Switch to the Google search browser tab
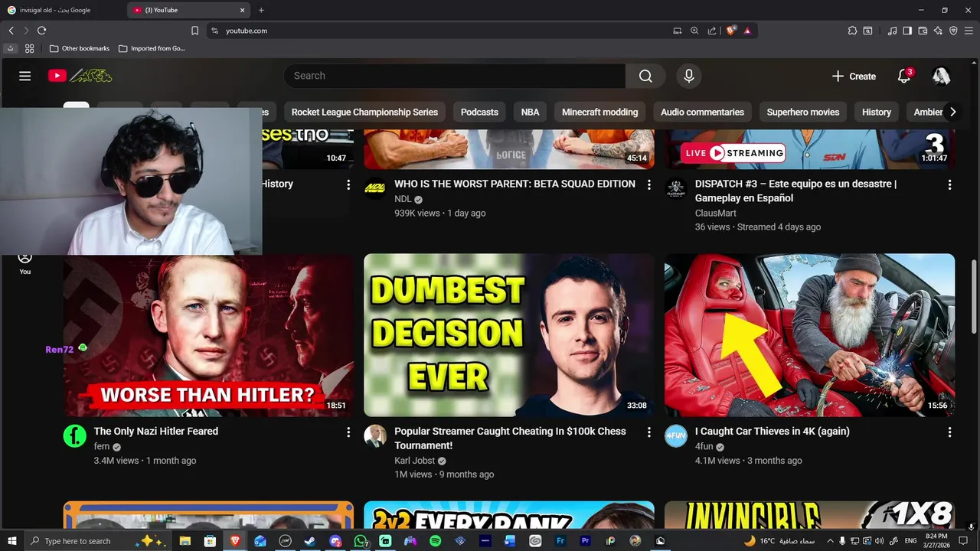This screenshot has height=551, width=980. (61, 10)
